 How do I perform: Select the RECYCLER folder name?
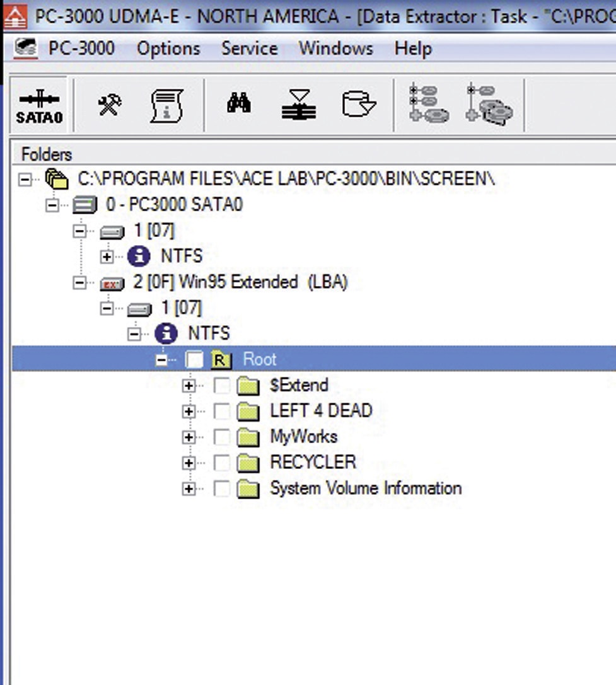313,463
